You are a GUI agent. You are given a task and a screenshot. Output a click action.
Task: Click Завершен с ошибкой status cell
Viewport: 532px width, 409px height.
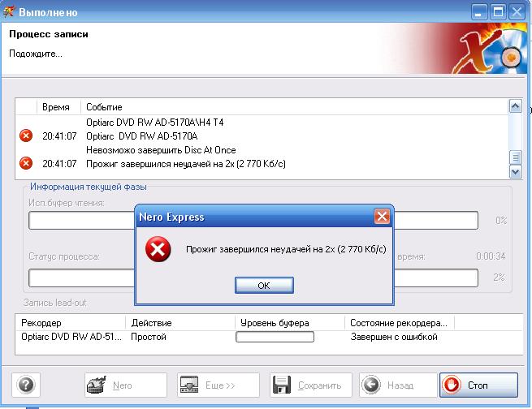(x=394, y=337)
